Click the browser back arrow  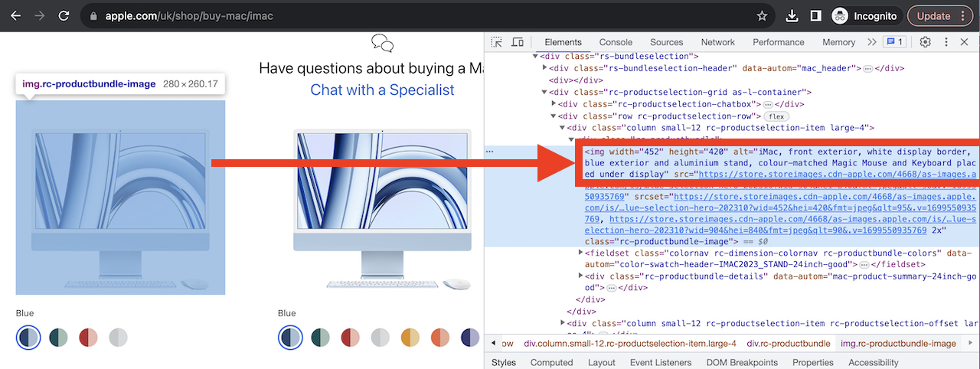[x=14, y=15]
